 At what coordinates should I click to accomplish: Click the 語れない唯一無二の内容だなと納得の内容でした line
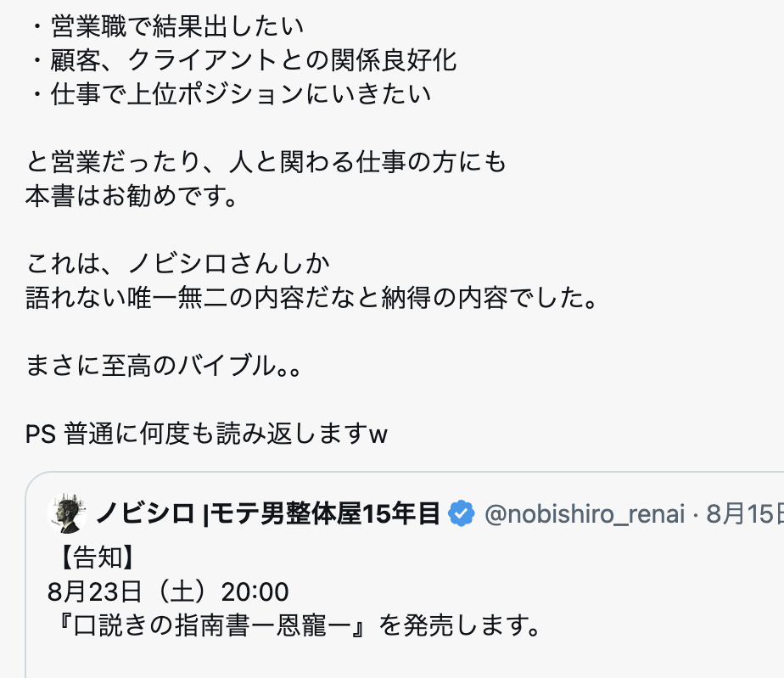point(311,298)
